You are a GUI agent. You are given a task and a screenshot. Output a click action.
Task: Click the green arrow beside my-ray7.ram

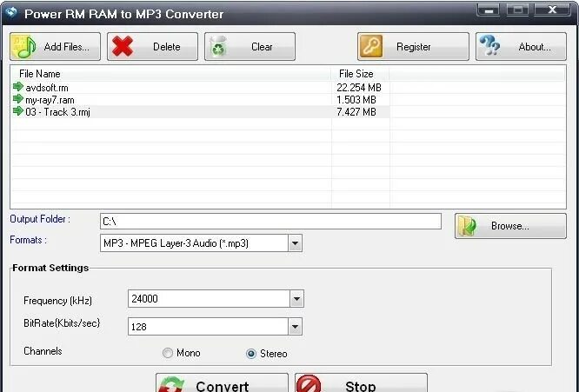coord(17,99)
